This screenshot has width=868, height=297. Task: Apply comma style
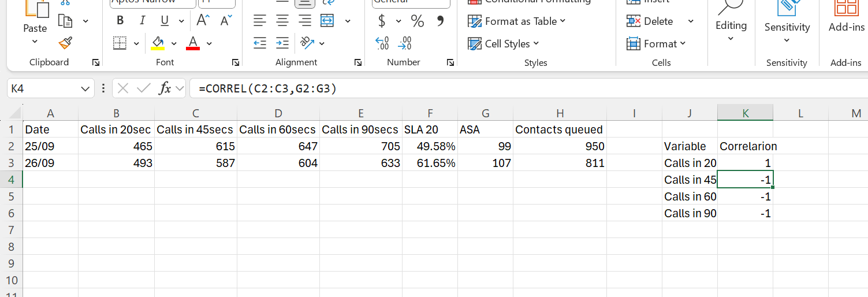[440, 21]
